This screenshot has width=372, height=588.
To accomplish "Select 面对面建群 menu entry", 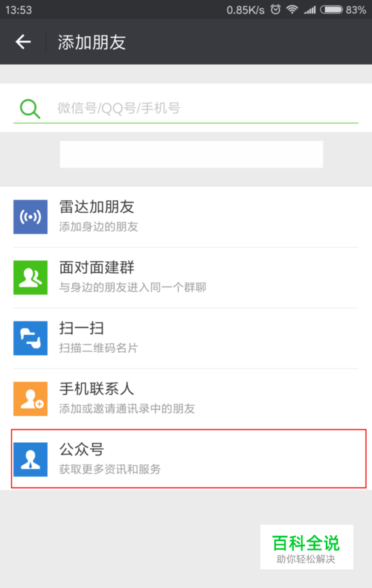I will [186, 278].
